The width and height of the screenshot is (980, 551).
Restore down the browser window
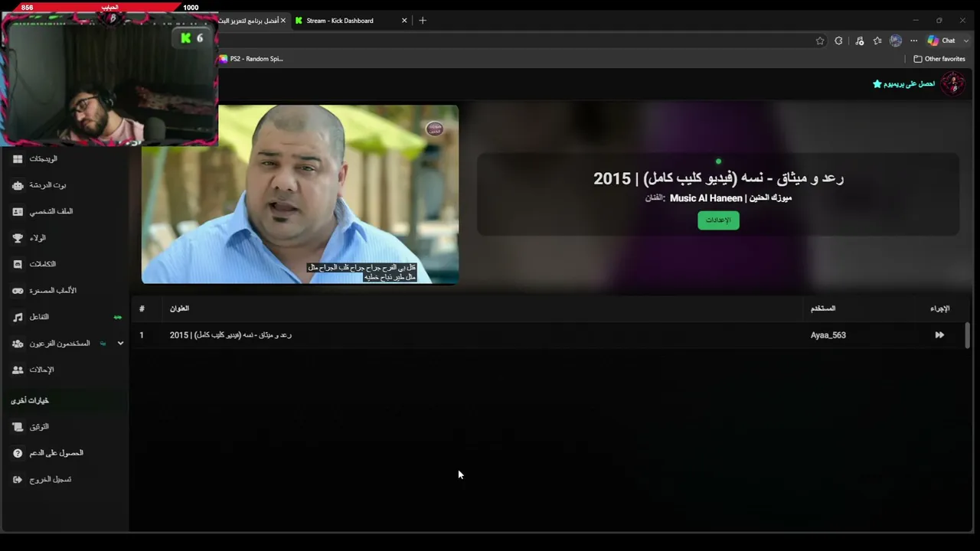(939, 21)
